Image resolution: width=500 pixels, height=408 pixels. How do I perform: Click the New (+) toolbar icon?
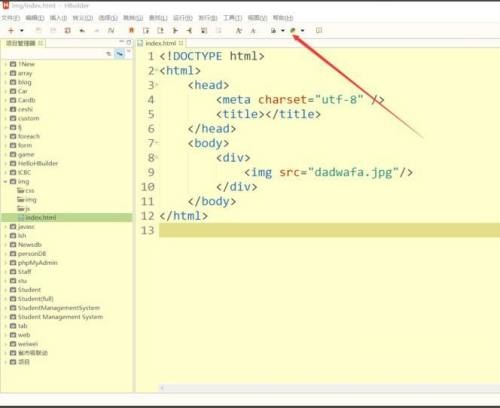[x=11, y=30]
